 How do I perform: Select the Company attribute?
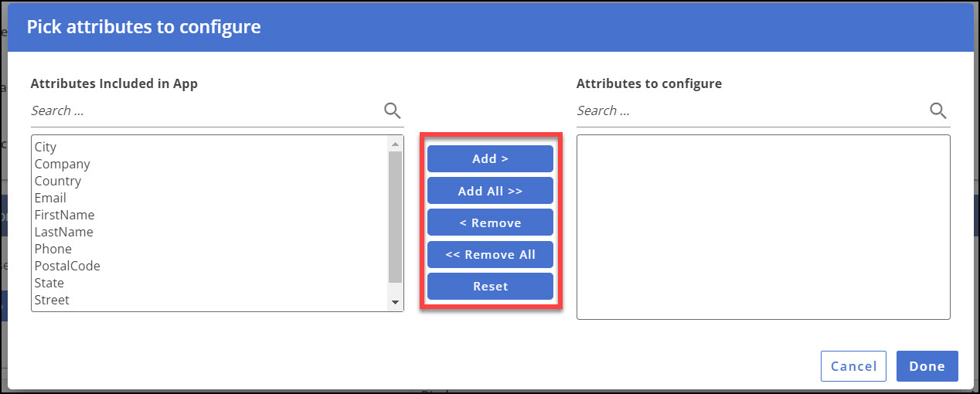point(63,164)
